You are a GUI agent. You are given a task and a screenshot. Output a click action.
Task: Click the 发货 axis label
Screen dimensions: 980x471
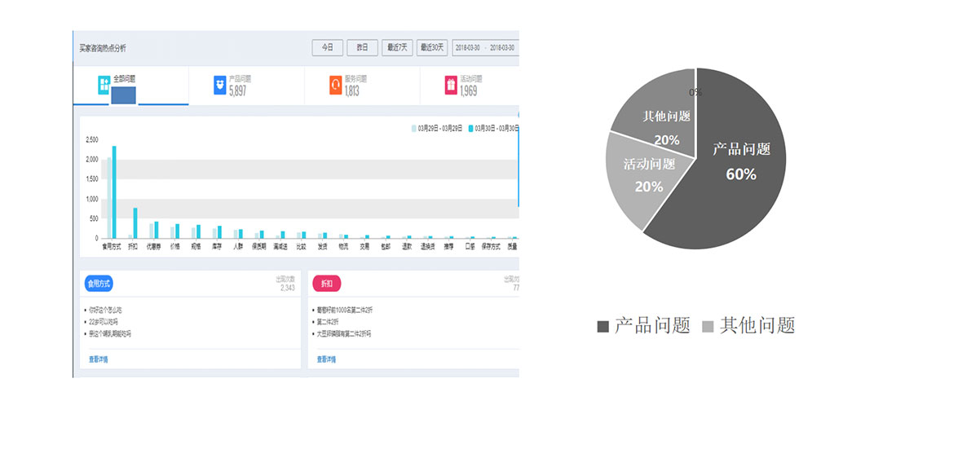pos(322,245)
